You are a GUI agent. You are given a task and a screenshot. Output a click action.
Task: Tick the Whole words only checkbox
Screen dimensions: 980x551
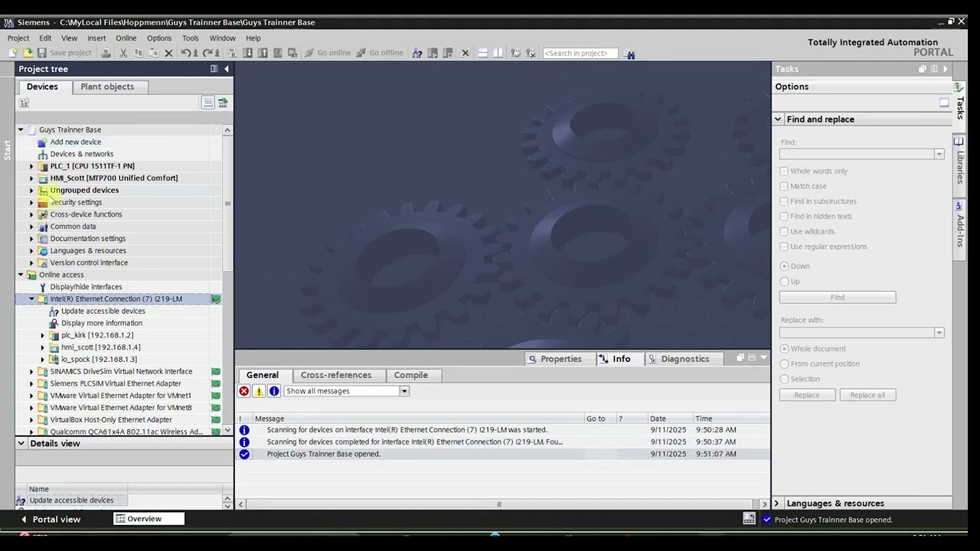pos(784,171)
